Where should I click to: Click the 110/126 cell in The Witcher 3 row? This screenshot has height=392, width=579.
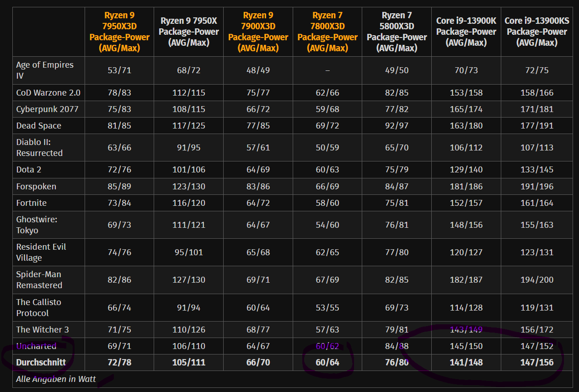[189, 329]
